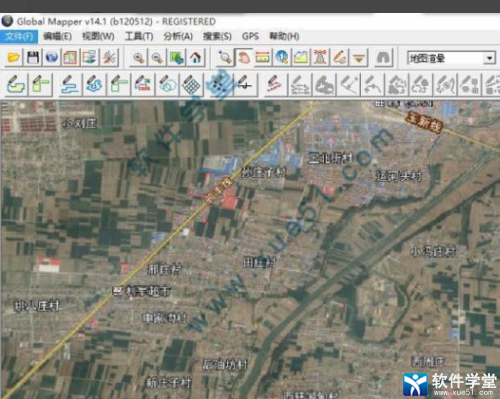Open online data download globe icon

pyautogui.click(x=52, y=58)
